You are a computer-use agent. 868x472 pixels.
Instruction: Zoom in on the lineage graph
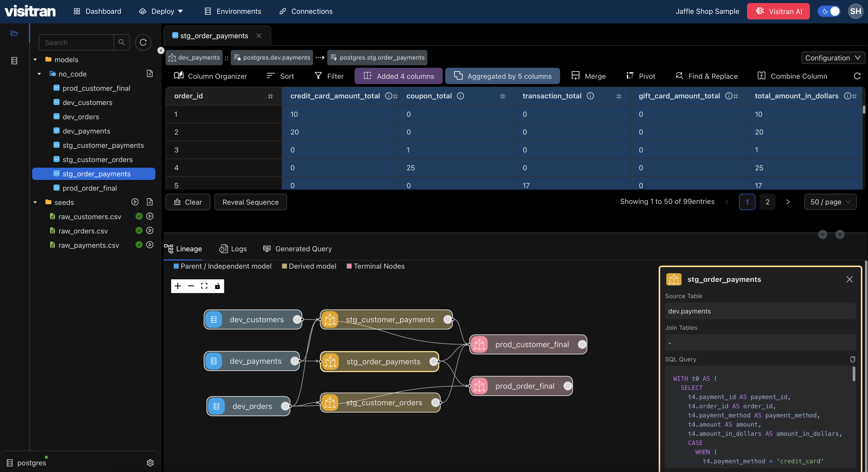(178, 286)
